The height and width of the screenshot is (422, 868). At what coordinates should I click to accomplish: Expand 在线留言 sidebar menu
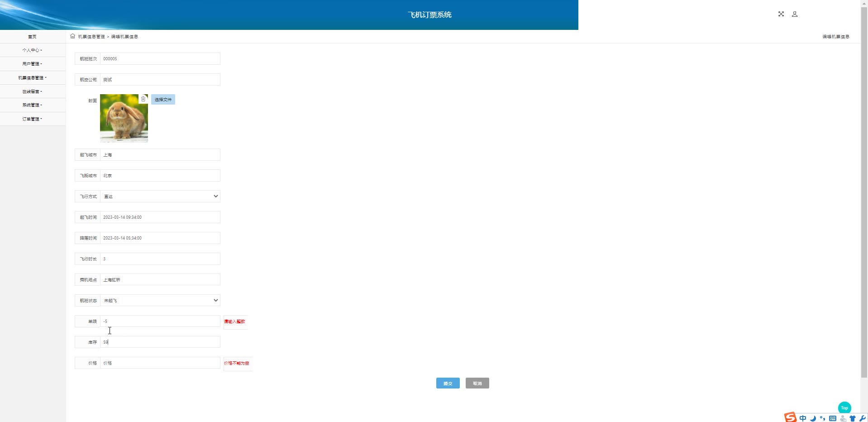[33, 91]
